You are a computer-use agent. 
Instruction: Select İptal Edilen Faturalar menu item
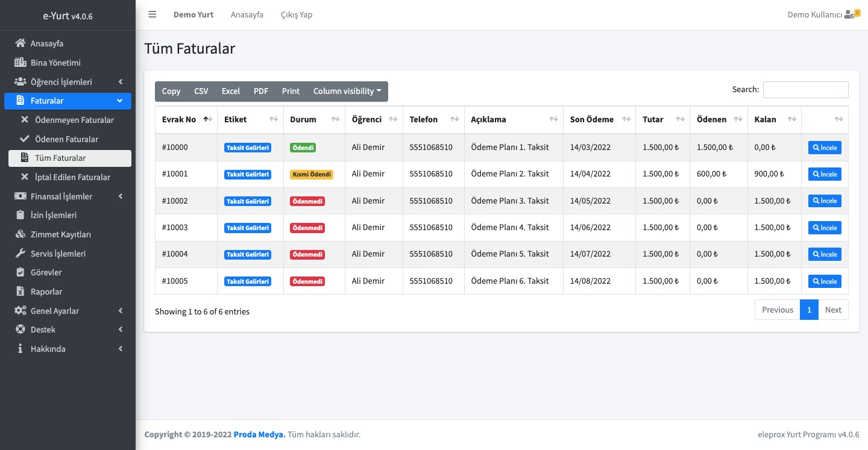tap(72, 177)
